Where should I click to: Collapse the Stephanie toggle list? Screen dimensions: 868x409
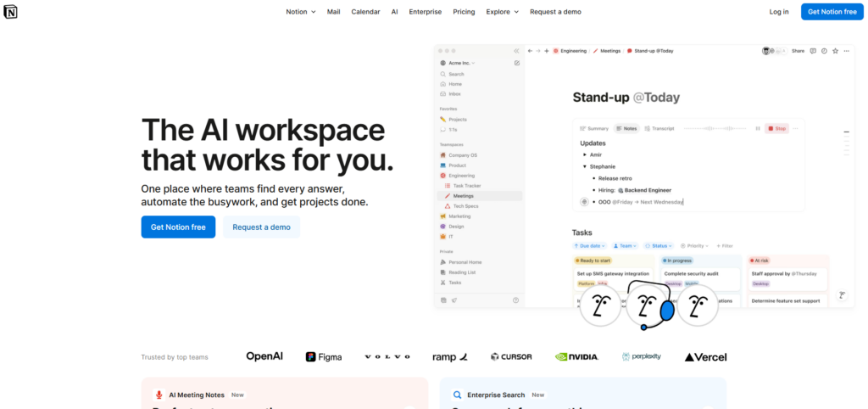(584, 167)
